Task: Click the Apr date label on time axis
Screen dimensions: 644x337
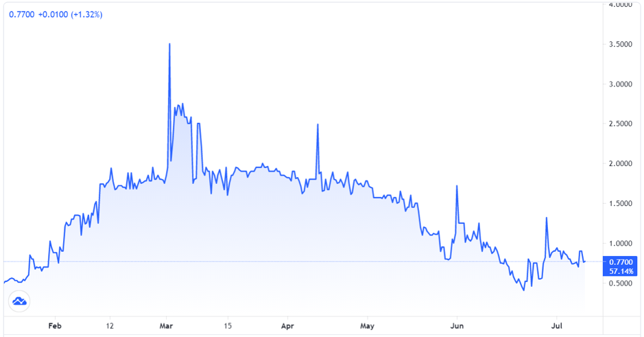Action: (x=287, y=326)
